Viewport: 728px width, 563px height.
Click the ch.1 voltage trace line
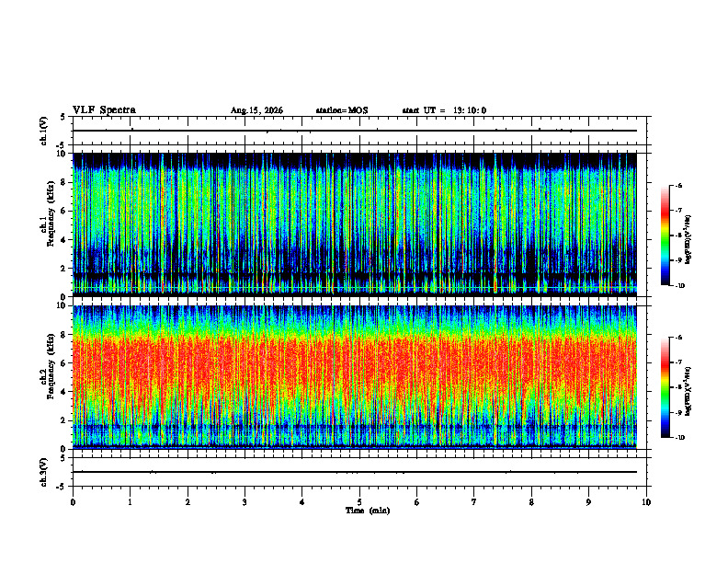355,131
